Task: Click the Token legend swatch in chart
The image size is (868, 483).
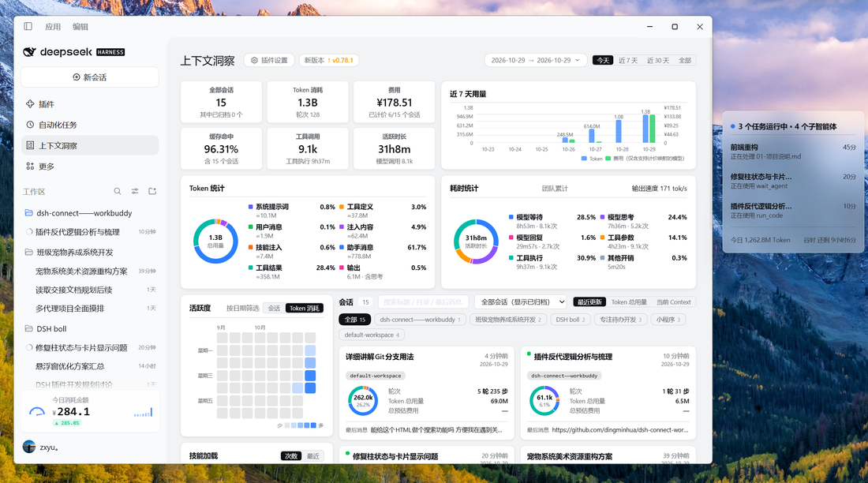Action: (584, 159)
